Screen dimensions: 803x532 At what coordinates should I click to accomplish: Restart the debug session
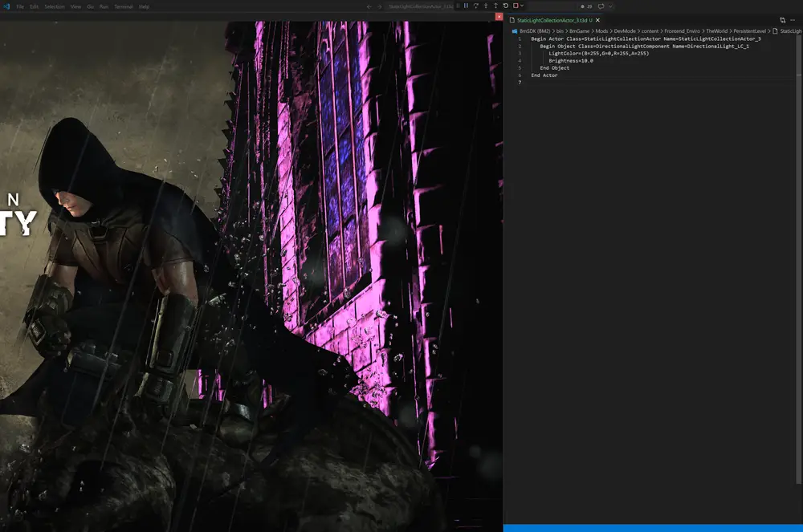(505, 6)
